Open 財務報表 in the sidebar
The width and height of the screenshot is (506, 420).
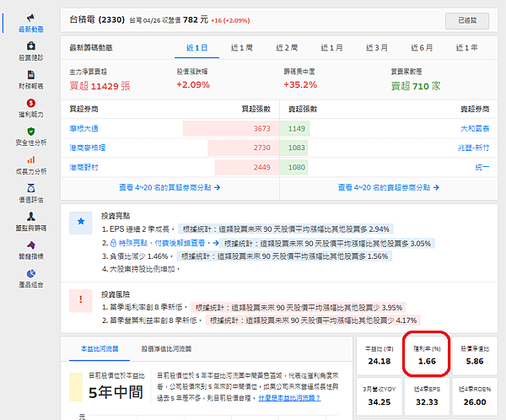tap(31, 80)
